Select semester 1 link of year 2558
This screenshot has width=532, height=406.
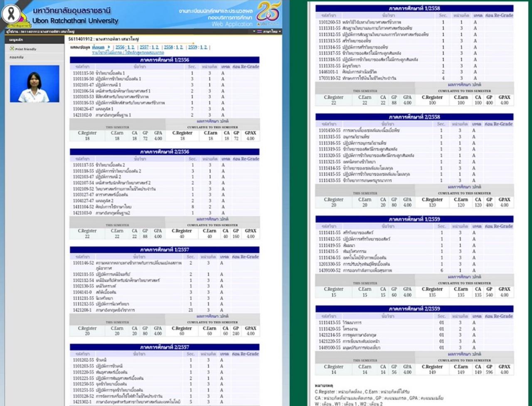pos(177,47)
